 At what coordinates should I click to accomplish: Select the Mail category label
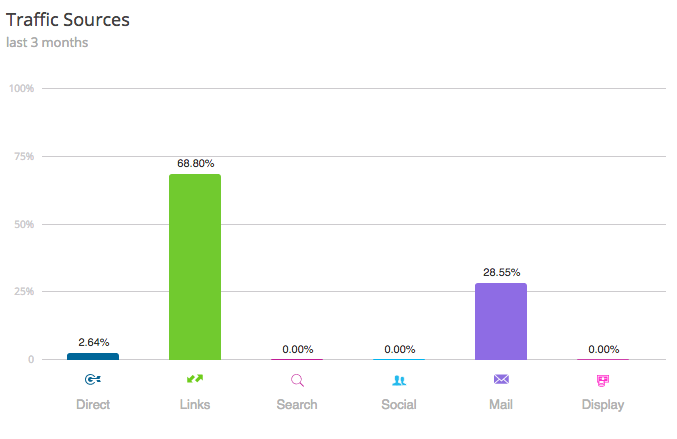[x=501, y=405]
